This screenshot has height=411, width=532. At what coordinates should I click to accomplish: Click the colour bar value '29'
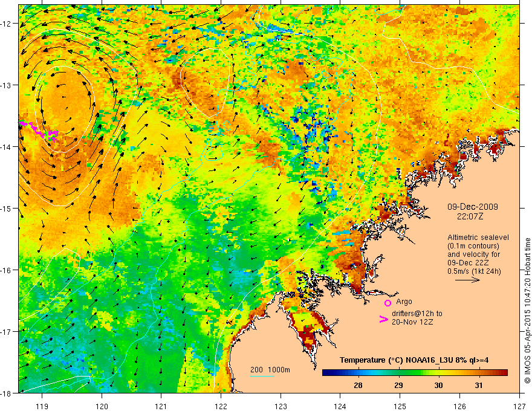click(398, 385)
